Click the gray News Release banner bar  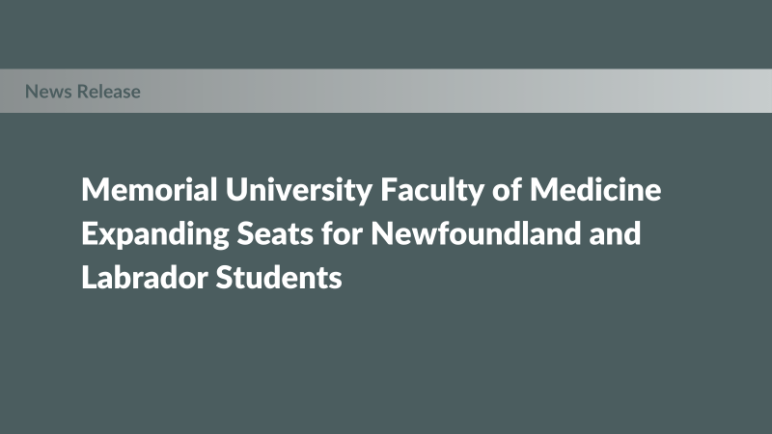[x=386, y=91]
